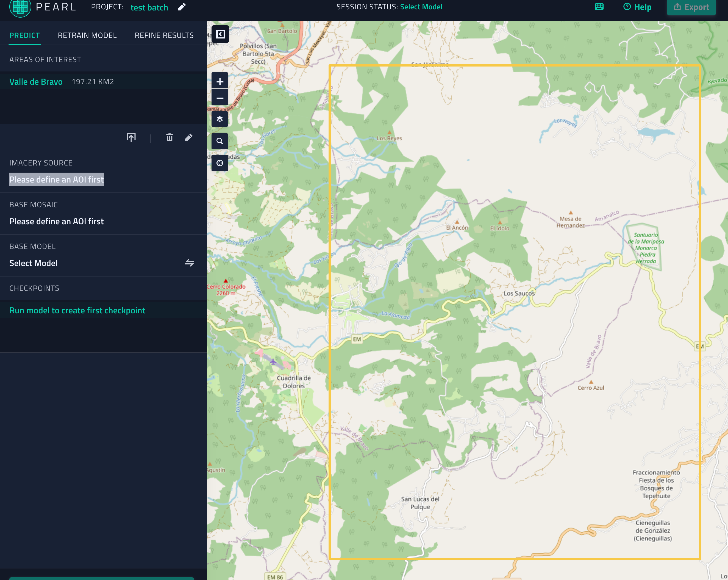Viewport: 728px width, 580px height.
Task: Open the Help link
Action: (638, 7)
